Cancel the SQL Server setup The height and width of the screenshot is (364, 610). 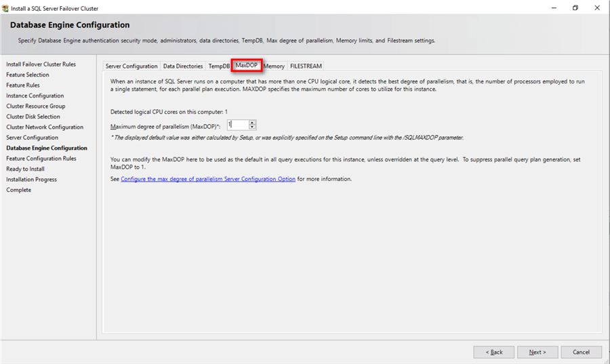(x=582, y=352)
